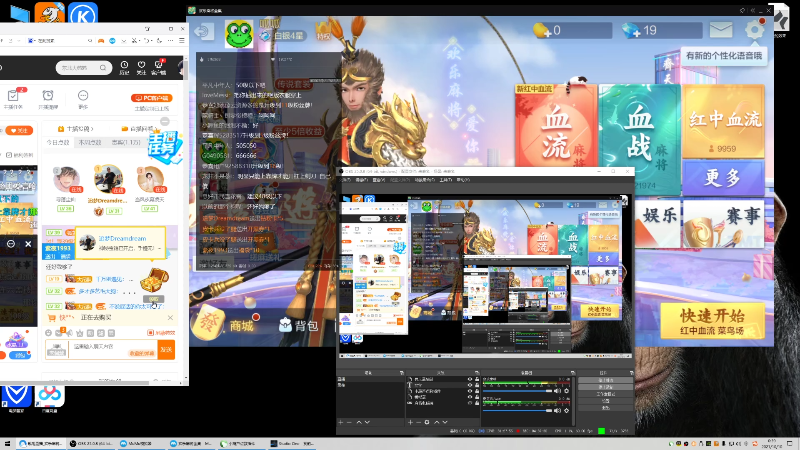Image resolution: width=800 pixels, height=450 pixels.
Task: Mute the bottom audio mixer channel speaker
Action: (x=558, y=410)
